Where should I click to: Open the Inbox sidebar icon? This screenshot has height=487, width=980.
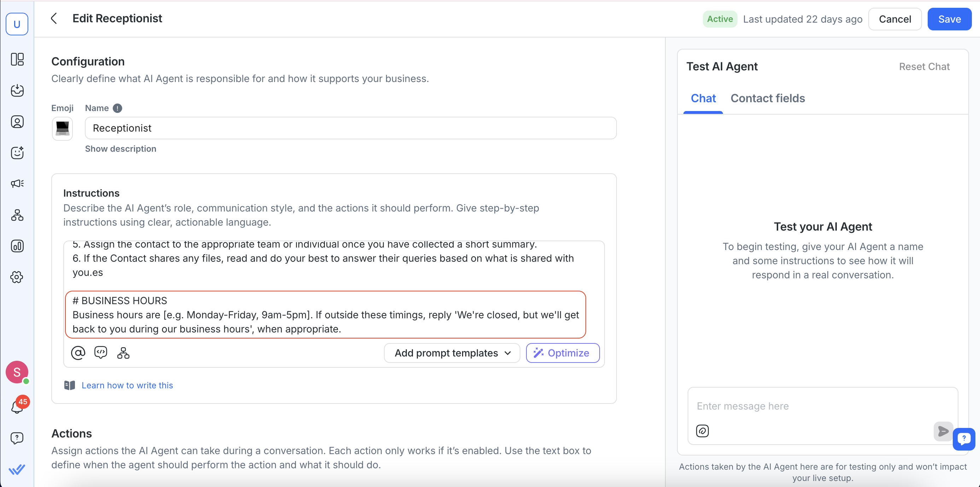(17, 91)
